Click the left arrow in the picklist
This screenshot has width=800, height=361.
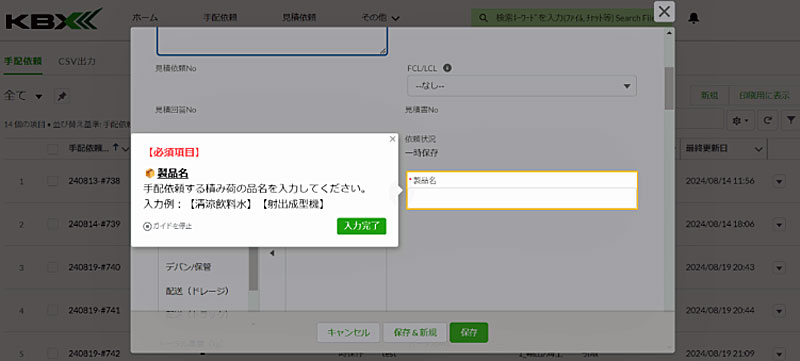(272, 253)
